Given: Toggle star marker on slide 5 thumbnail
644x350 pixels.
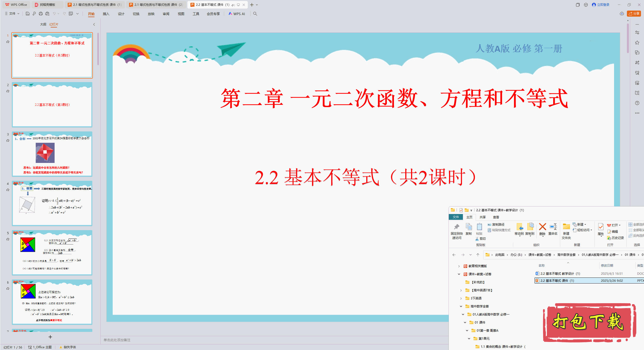Looking at the screenshot, I should [x=8, y=239].
